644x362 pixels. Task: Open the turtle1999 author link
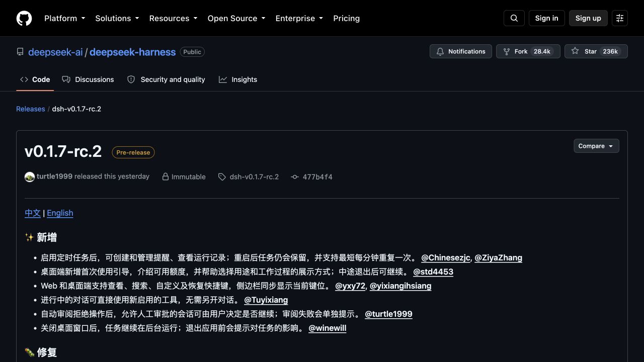(54, 176)
